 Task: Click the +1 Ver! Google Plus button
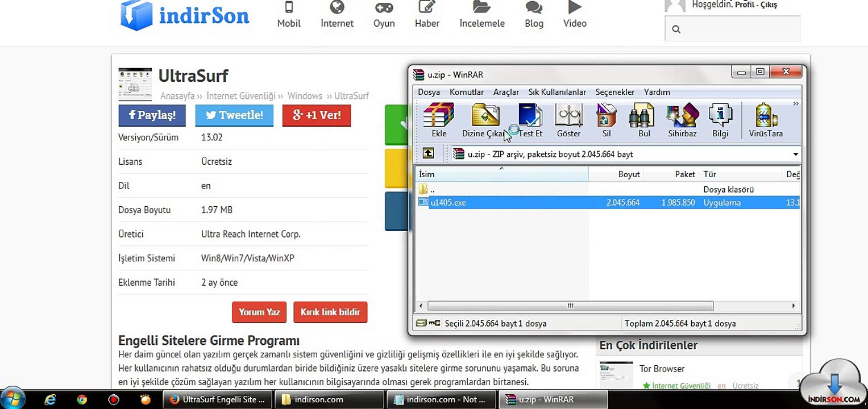(317, 115)
